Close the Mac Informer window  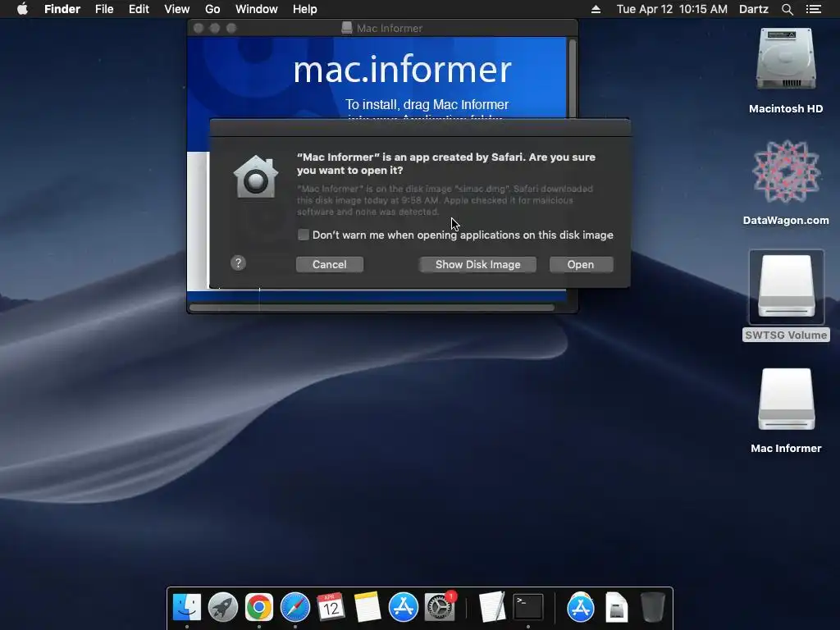point(199,28)
